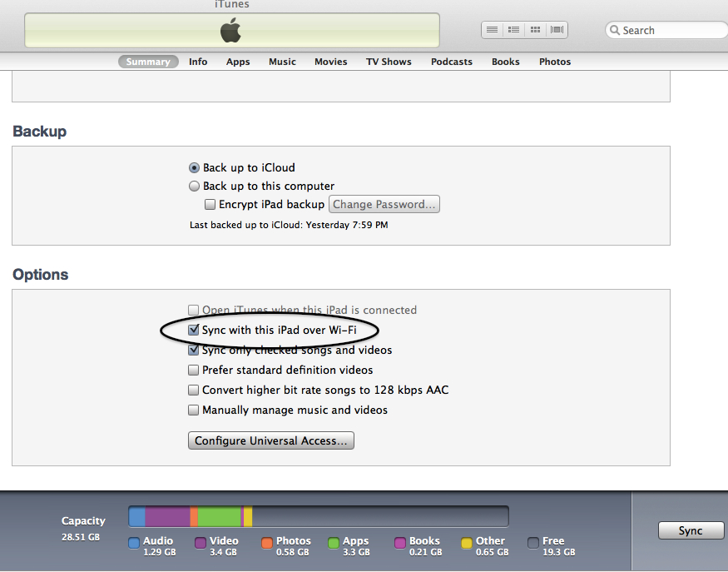
Task: Click the purple Video segment of capacity bar
Action: 167,516
